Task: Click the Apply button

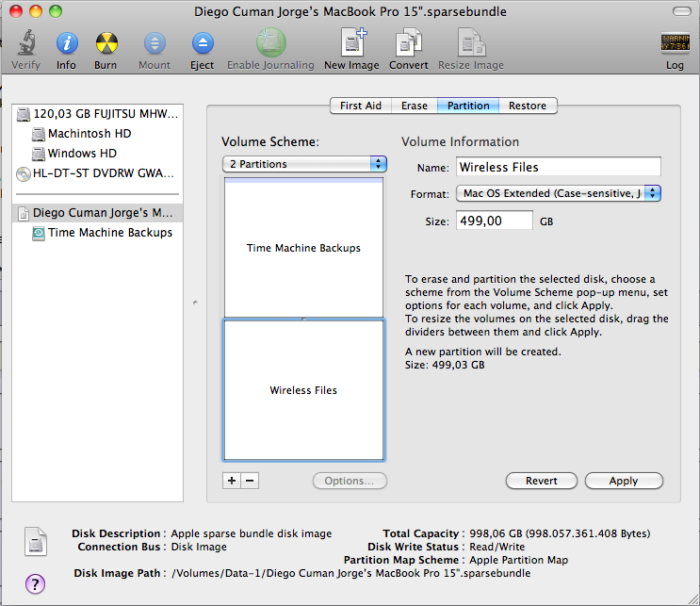Action: click(624, 481)
